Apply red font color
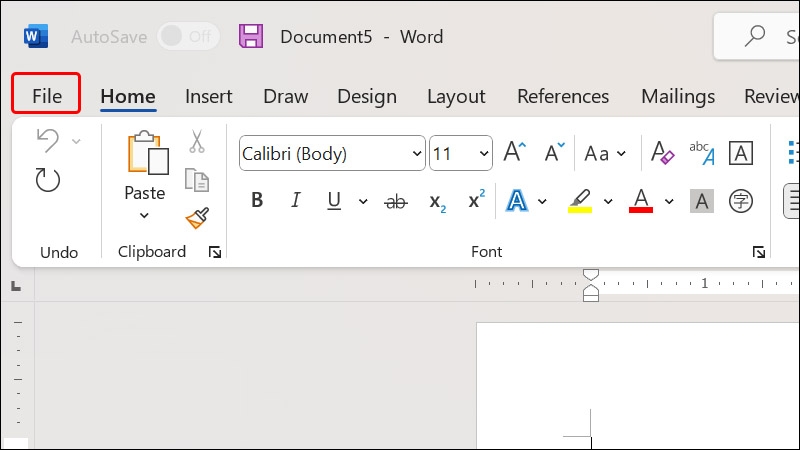Screen dimensions: 800x450 tap(641, 201)
